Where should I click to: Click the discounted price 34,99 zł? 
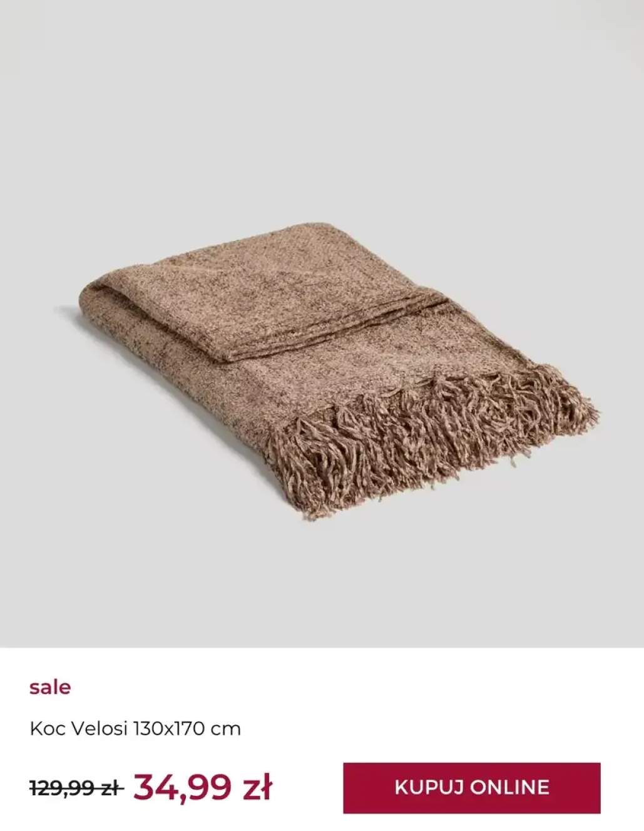coord(202,787)
